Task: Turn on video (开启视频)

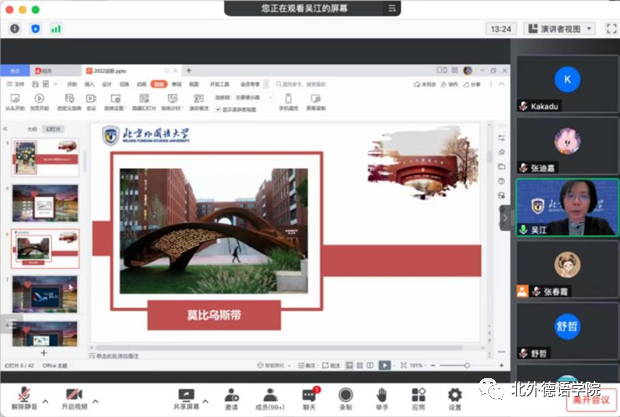Action: 72,396
